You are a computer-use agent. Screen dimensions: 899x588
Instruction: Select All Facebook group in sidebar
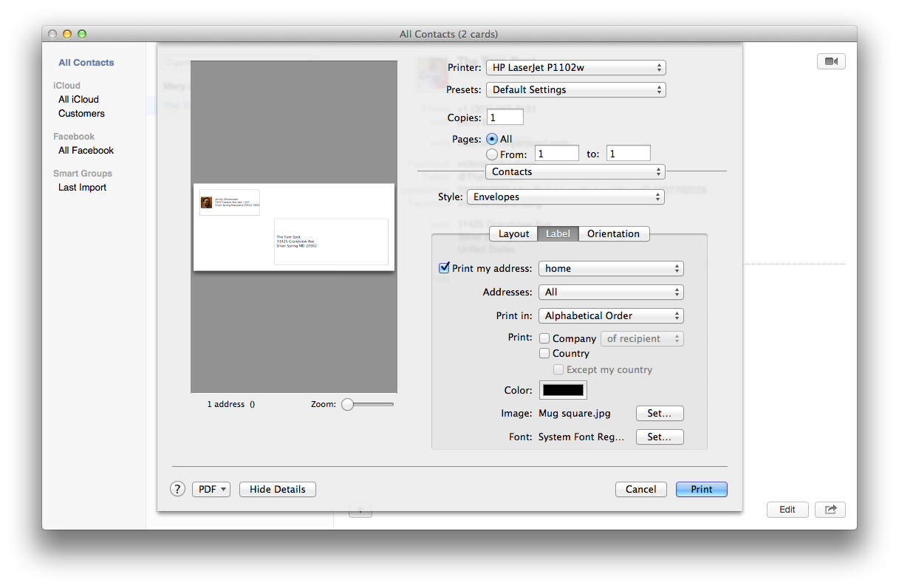[86, 150]
